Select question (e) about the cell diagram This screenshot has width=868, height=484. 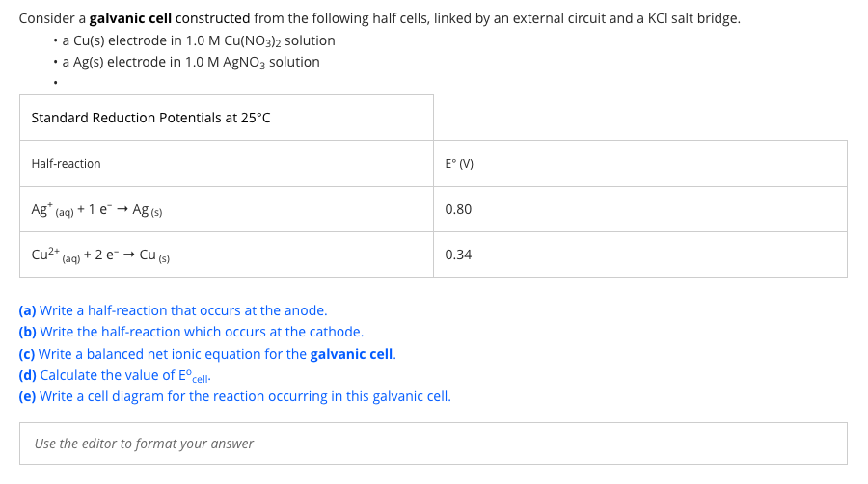click(234, 396)
